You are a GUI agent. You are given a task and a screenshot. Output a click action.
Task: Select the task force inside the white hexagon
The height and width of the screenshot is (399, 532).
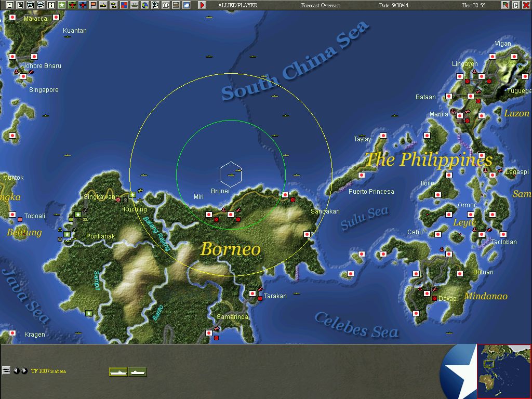(x=231, y=175)
